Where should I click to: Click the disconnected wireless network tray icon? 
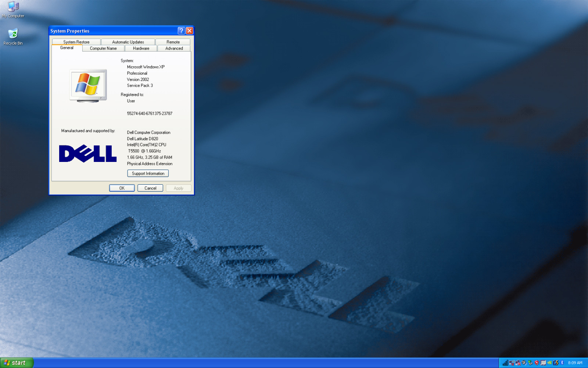pyautogui.click(x=512, y=363)
